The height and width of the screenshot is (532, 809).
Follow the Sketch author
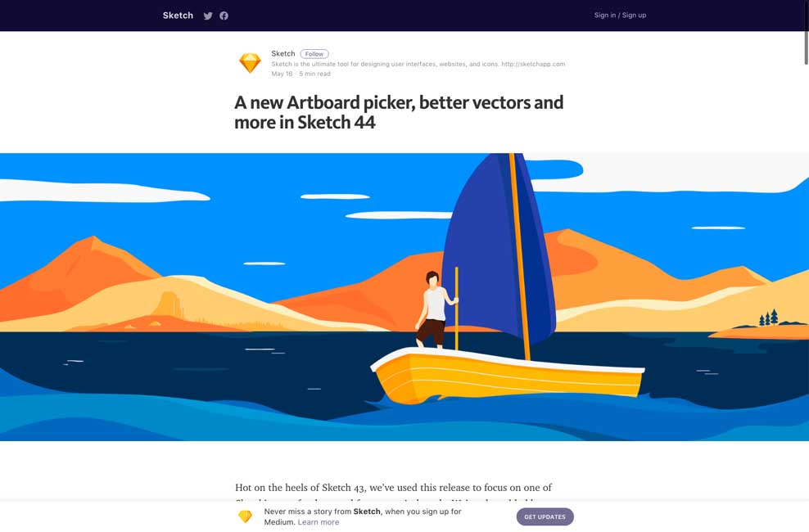pos(314,54)
